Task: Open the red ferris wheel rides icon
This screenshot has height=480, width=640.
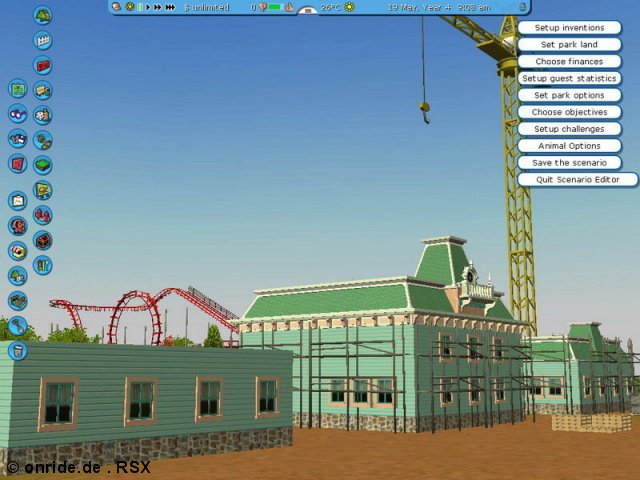Action: pyautogui.click(x=42, y=240)
